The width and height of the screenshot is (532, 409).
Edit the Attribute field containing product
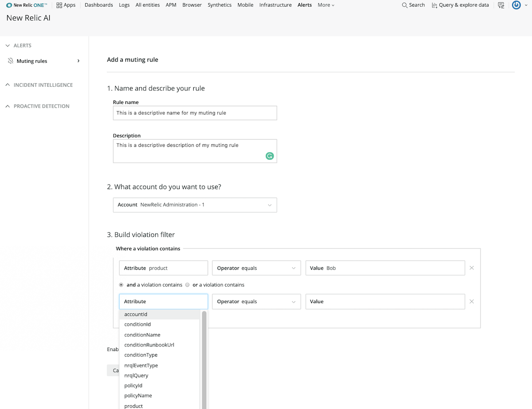164,268
